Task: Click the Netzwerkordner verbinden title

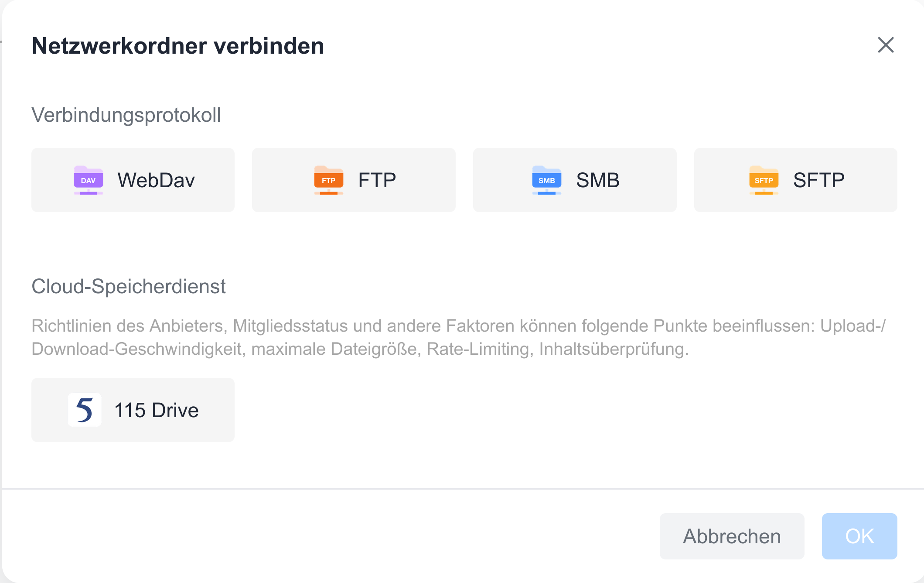Action: pos(178,46)
